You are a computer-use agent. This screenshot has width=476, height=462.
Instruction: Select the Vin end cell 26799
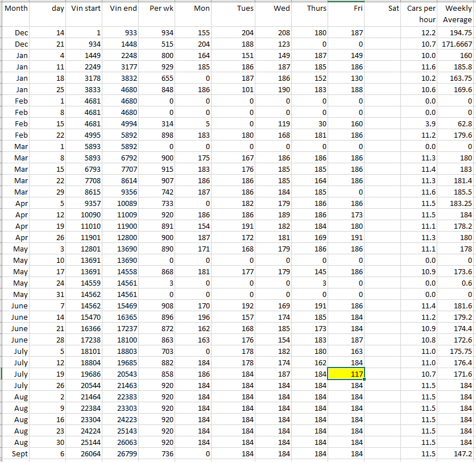122,453
